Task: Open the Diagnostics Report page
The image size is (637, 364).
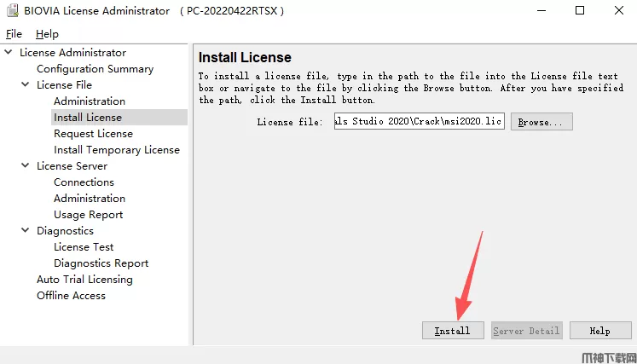Action: point(101,263)
